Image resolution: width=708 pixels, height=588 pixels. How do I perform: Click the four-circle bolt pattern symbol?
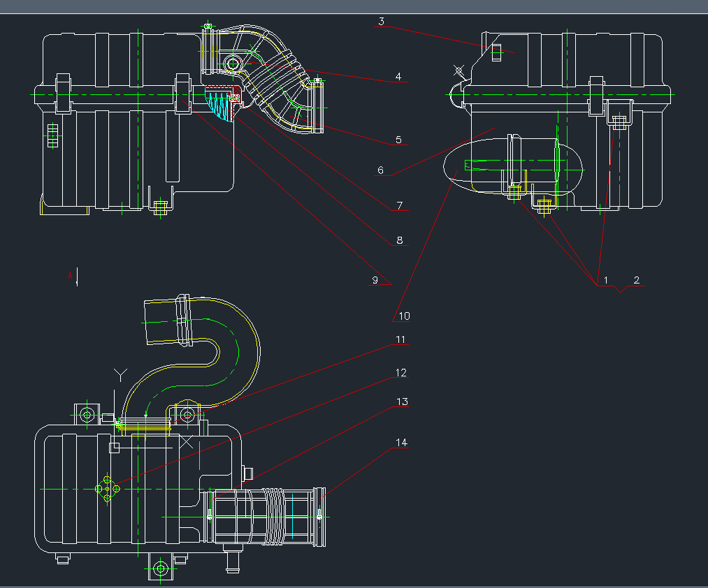tap(107, 490)
